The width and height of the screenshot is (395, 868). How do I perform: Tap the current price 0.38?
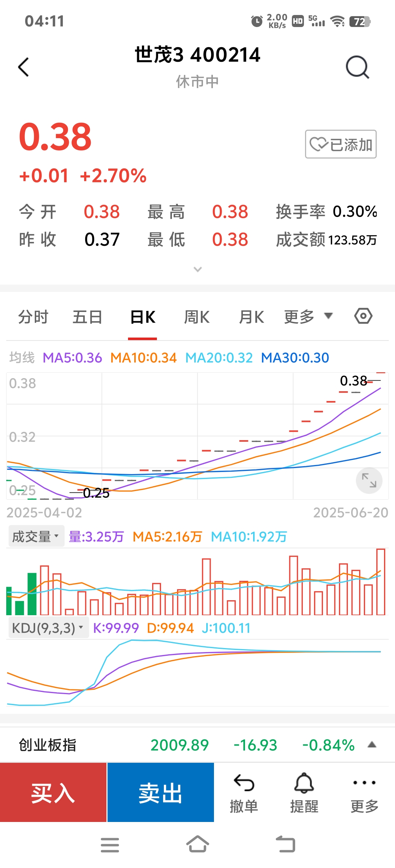(x=55, y=137)
